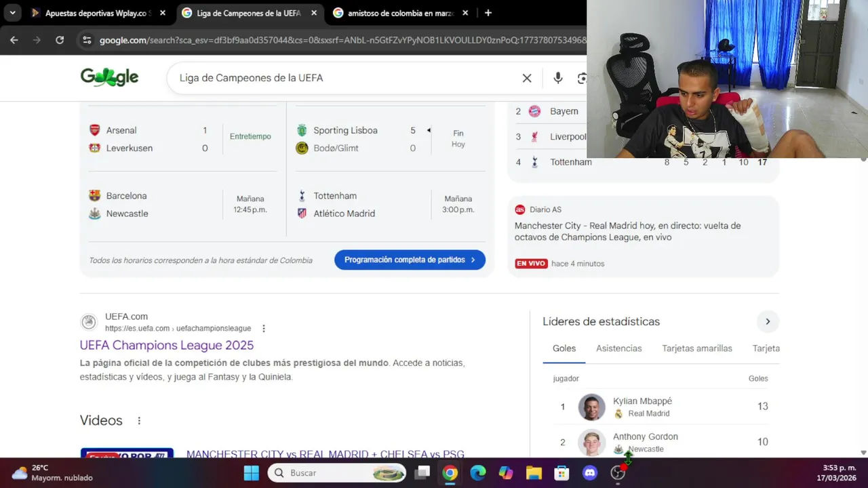Select the Liga de Campeones de la UEFA tab
Image resolution: width=868 pixels, height=488 pixels.
pos(249,13)
